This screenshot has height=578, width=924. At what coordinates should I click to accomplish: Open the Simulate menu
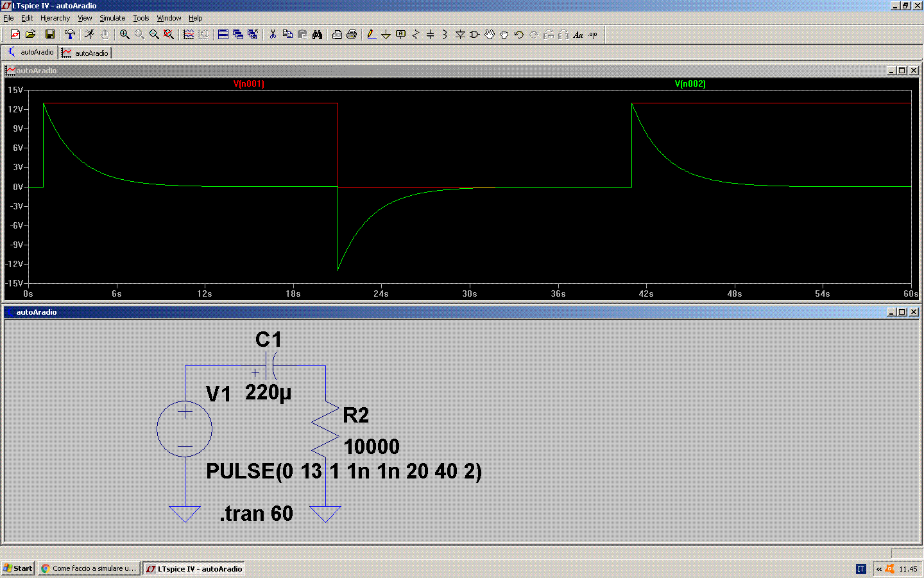click(112, 18)
